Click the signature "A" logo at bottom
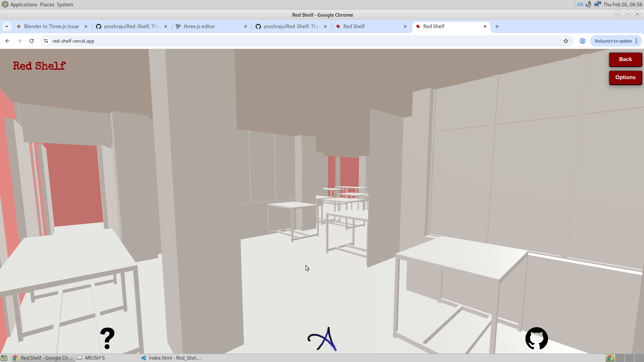Viewport: 644px width, 362px height. click(x=322, y=339)
